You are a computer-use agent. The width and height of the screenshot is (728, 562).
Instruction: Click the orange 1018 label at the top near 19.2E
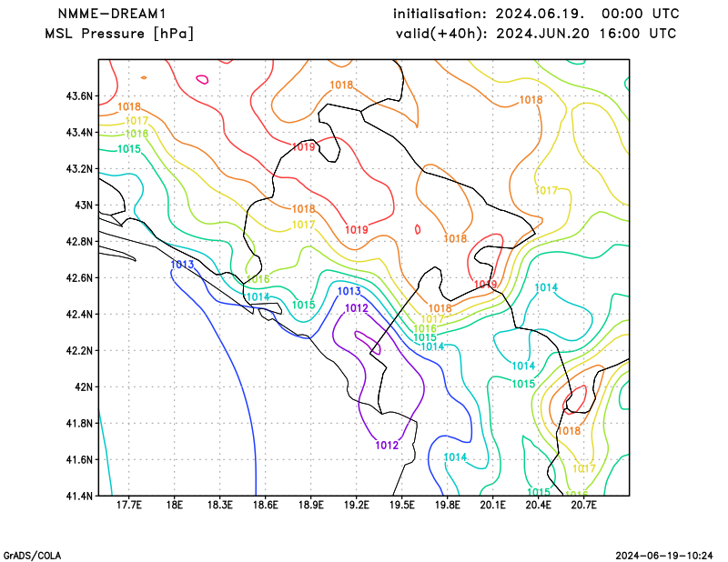click(341, 85)
